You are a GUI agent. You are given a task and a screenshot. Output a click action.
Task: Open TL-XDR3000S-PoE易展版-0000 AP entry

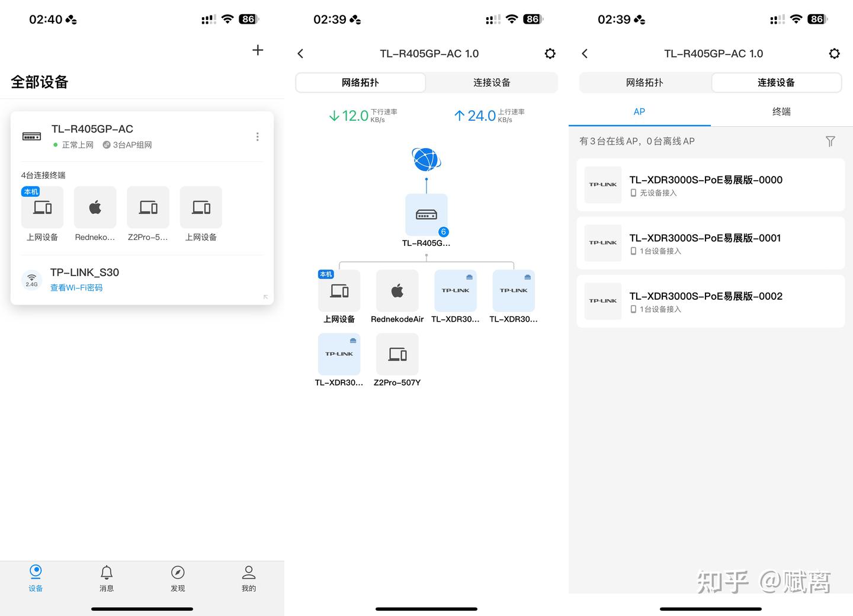pyautogui.click(x=711, y=185)
